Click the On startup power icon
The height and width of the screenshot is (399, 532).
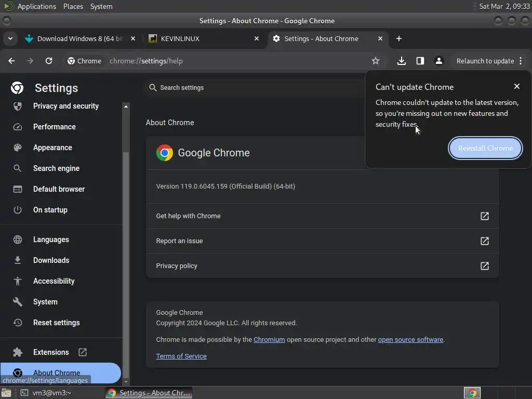click(x=17, y=210)
